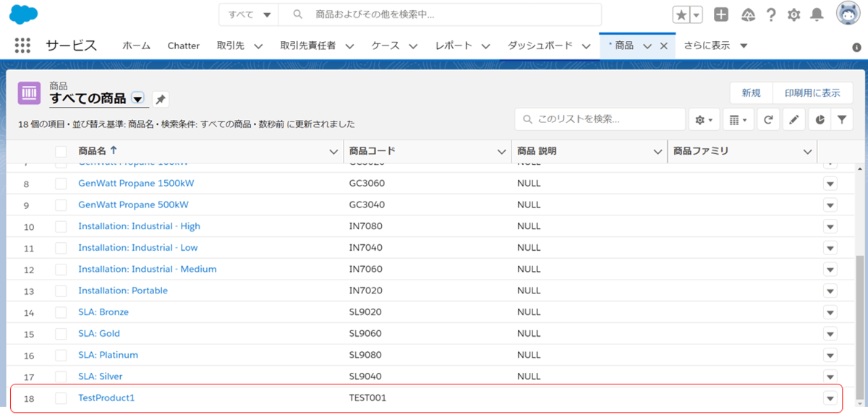Expand the 取引先 tab menu chevron

pos(258,46)
